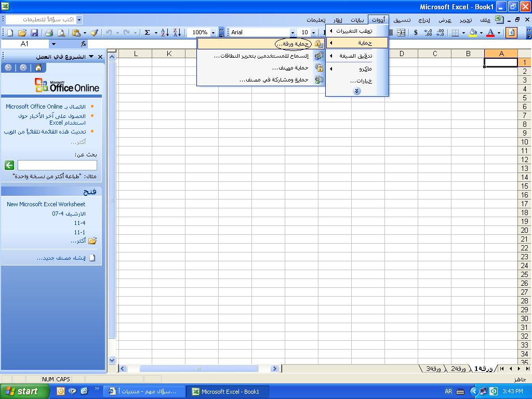Go forward in the task pane

[23, 68]
